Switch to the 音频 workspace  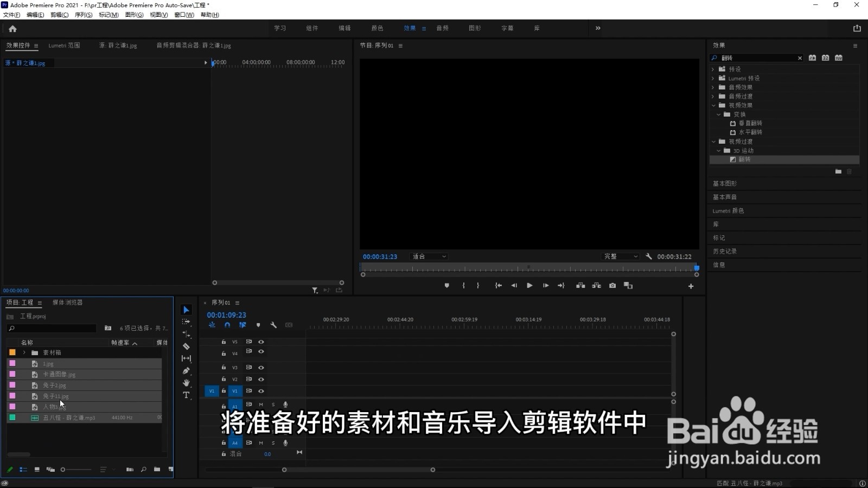click(x=443, y=28)
